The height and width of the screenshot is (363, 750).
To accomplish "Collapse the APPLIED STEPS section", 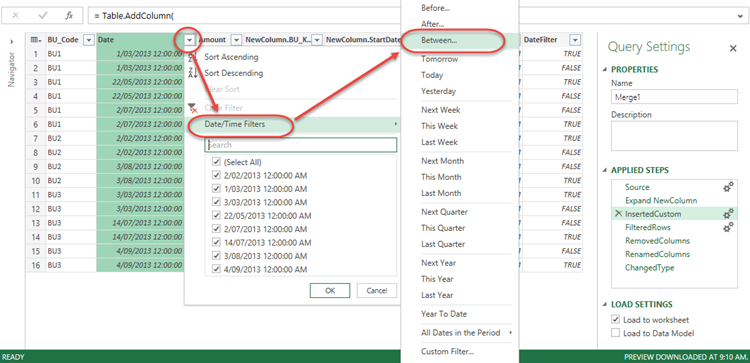I will tap(606, 170).
